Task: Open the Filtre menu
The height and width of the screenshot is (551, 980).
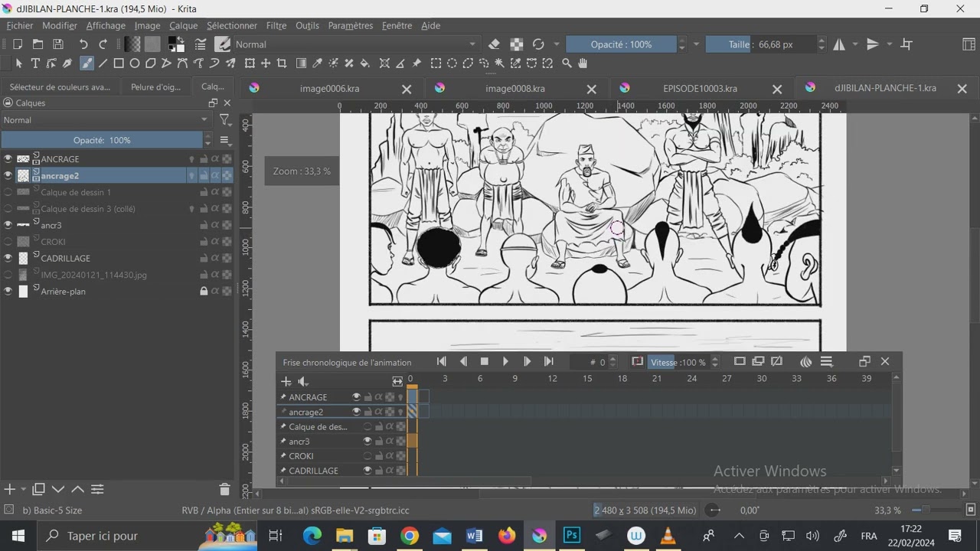Action: point(276,25)
